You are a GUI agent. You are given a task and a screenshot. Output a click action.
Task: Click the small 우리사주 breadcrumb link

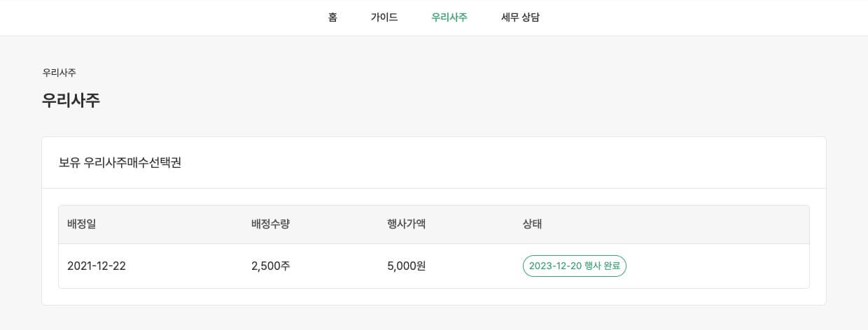[x=59, y=72]
